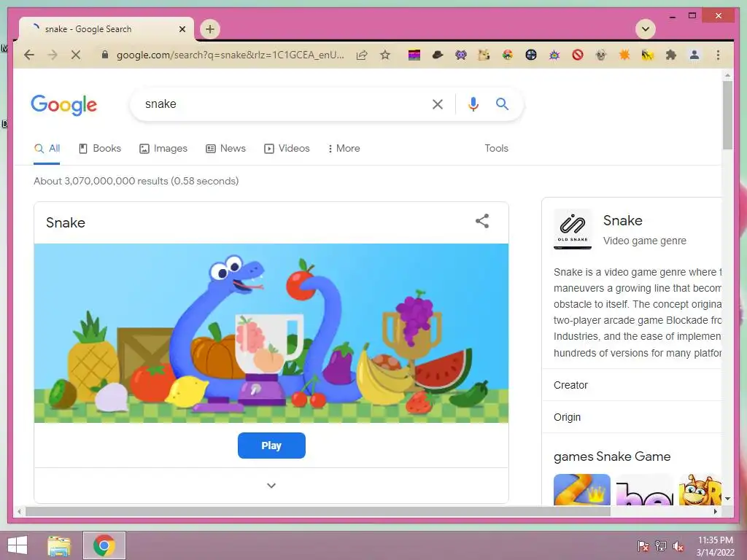Open the taskbar clock and date
The image size is (747, 560).
click(715, 546)
